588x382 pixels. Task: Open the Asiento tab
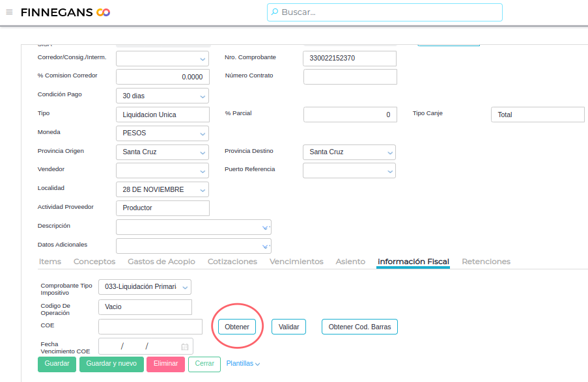tap(350, 262)
